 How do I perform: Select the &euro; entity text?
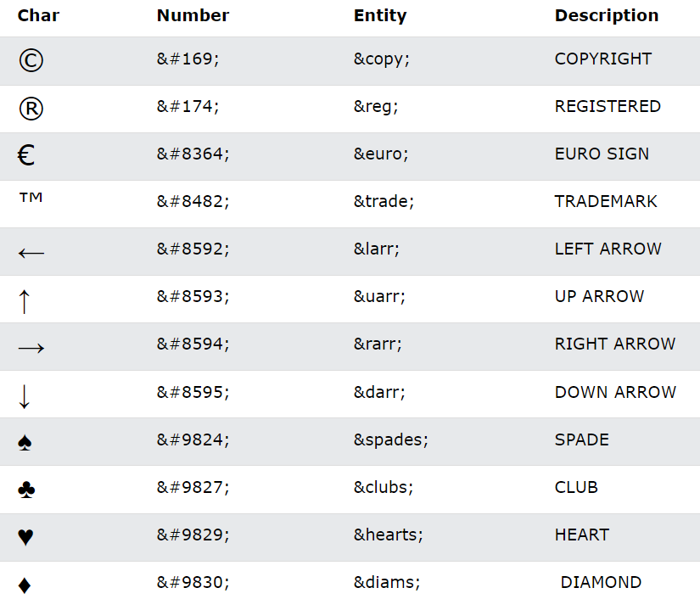381,154
